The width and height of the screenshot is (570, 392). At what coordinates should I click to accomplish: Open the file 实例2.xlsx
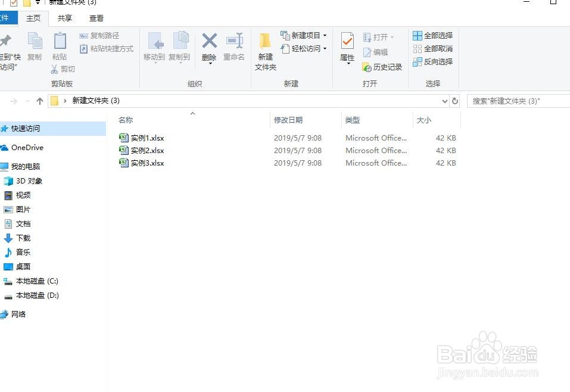(x=147, y=150)
